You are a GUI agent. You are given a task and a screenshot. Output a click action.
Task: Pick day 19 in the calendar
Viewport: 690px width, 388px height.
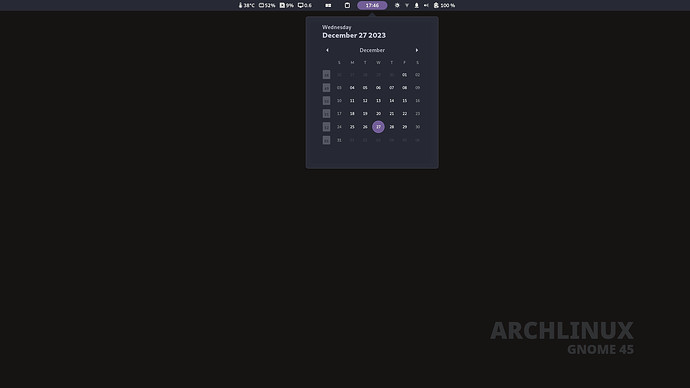pyautogui.click(x=365, y=113)
